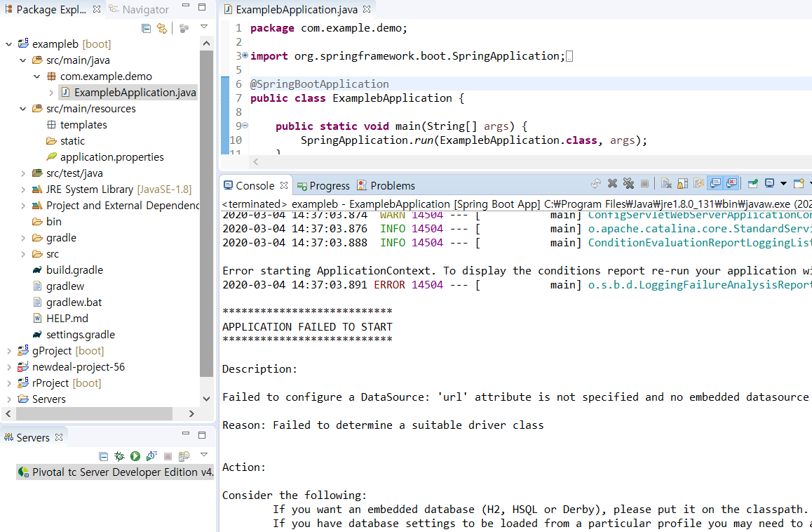Expand the src/test/java folder
Viewport: 812px width, 532px height.
(22, 173)
